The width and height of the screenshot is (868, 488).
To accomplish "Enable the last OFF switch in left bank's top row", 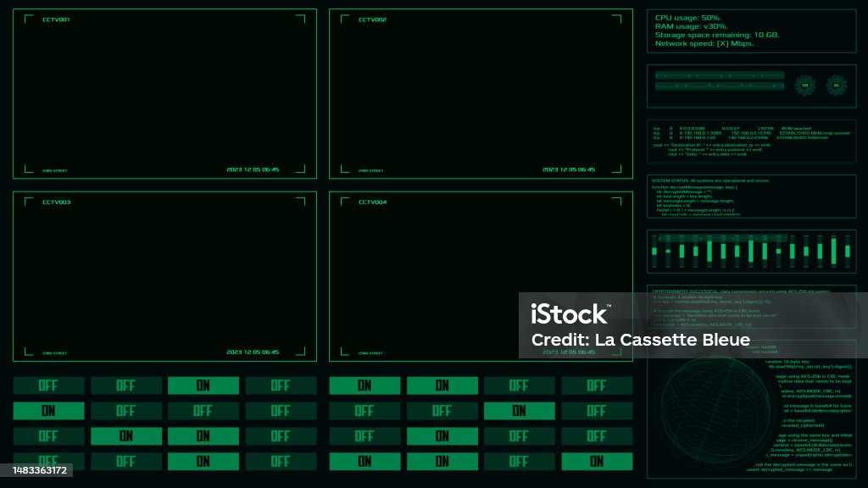I will click(x=281, y=385).
